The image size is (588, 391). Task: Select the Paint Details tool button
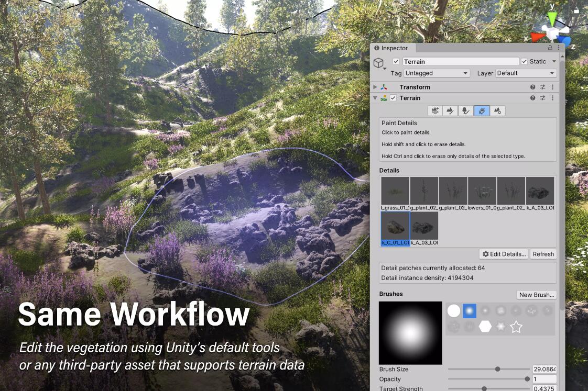(x=482, y=111)
